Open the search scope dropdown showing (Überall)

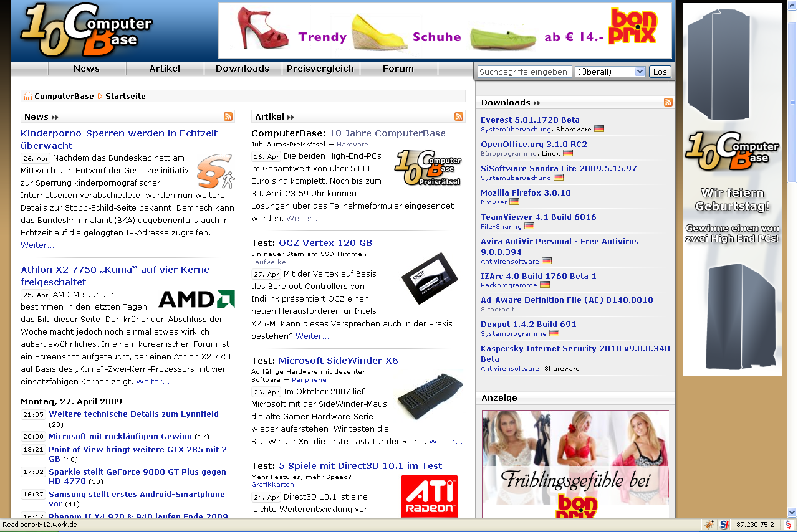click(x=610, y=72)
